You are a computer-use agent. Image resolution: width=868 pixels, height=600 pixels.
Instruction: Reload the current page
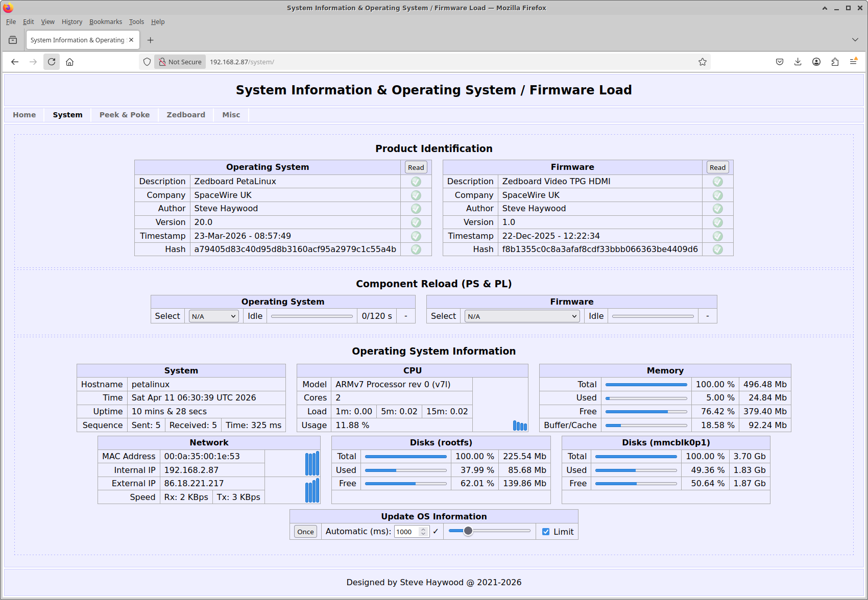point(52,62)
